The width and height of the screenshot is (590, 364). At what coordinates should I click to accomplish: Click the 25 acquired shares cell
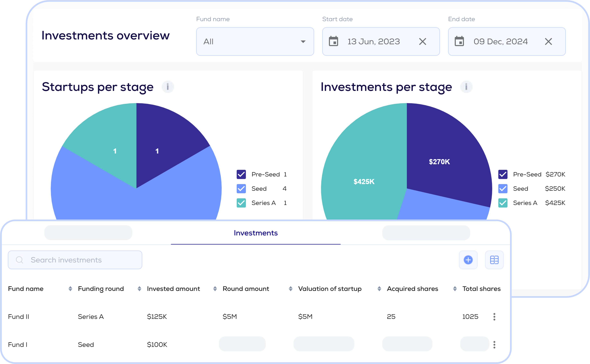[391, 316]
